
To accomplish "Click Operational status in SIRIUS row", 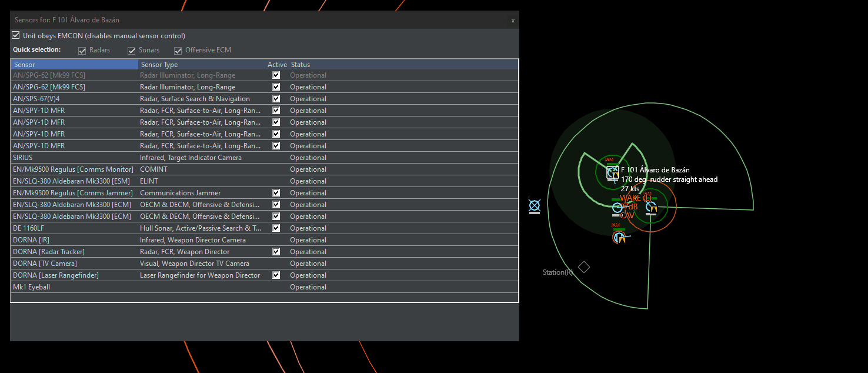I will pos(308,158).
